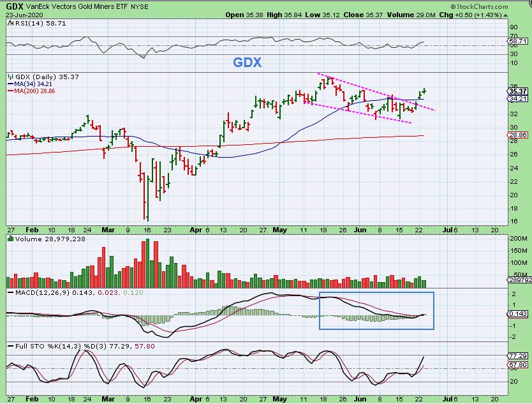Image resolution: width=532 pixels, height=404 pixels.
Task: Click the 23-Jun-2020 date
Action: (x=24, y=15)
